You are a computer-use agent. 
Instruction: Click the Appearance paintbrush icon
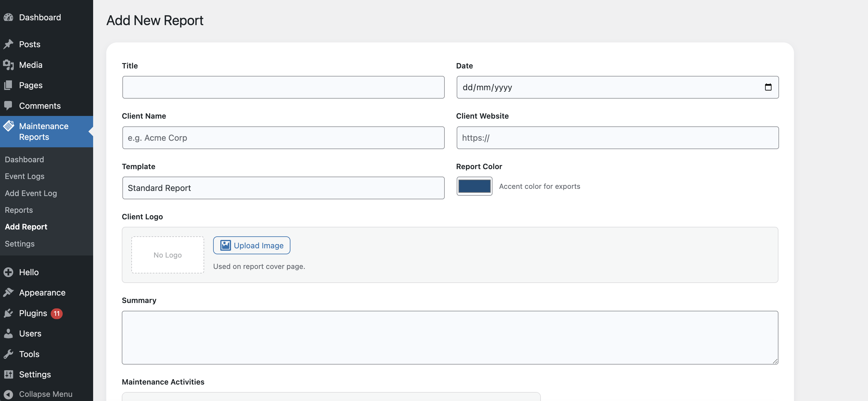point(8,293)
